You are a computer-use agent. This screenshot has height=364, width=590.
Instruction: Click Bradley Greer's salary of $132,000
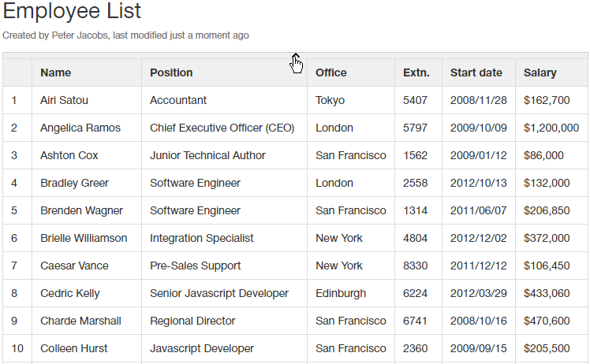(547, 183)
